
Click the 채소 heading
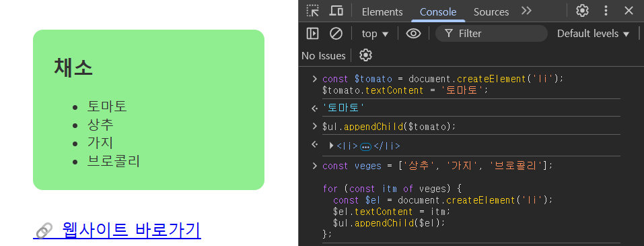[x=73, y=67]
